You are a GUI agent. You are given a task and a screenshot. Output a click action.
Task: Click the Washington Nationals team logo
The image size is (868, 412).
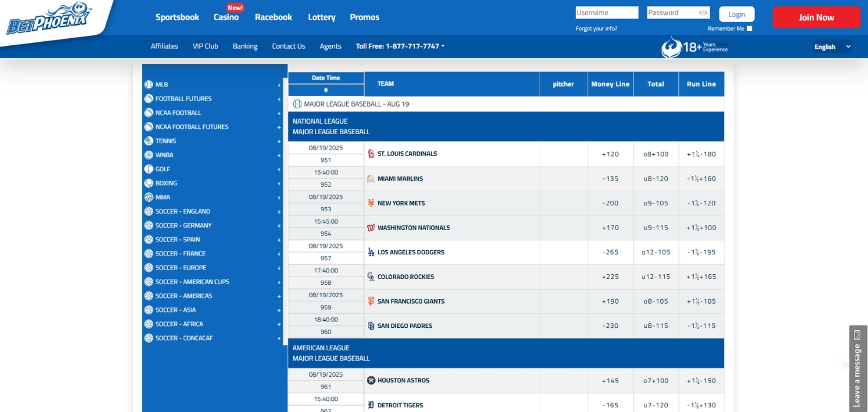click(371, 228)
